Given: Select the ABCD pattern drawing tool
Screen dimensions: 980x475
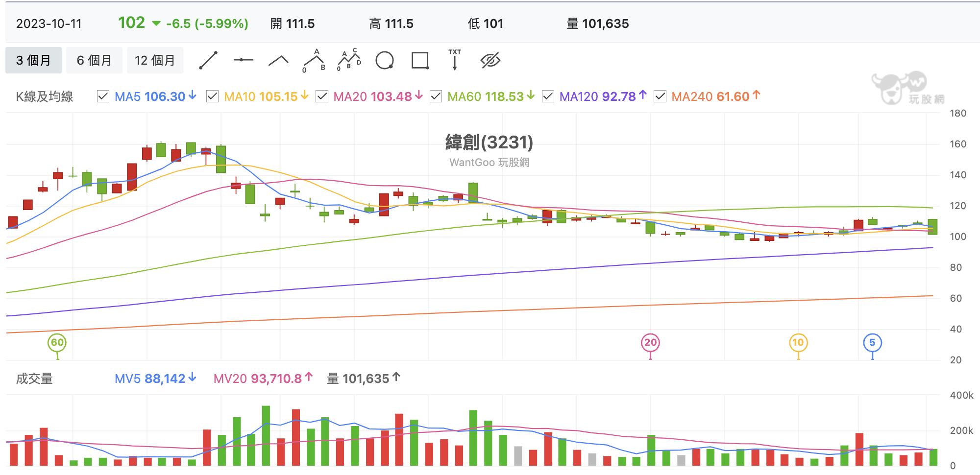Looking at the screenshot, I should click(349, 60).
